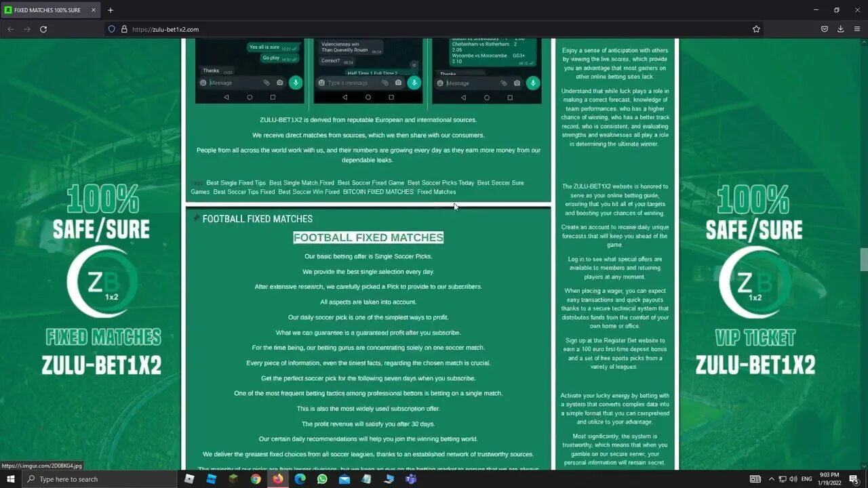Open the Best Soccer Fixed Game tag

click(371, 183)
